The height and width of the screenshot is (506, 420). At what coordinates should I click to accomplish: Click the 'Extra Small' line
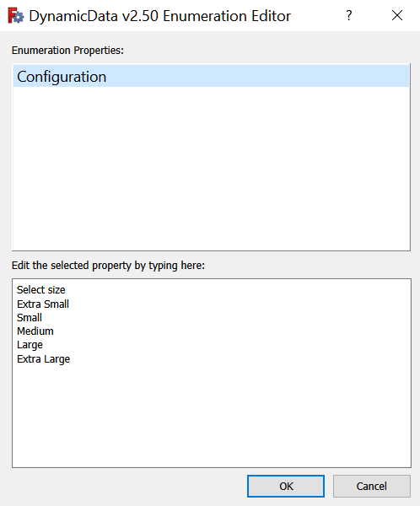pyautogui.click(x=43, y=304)
